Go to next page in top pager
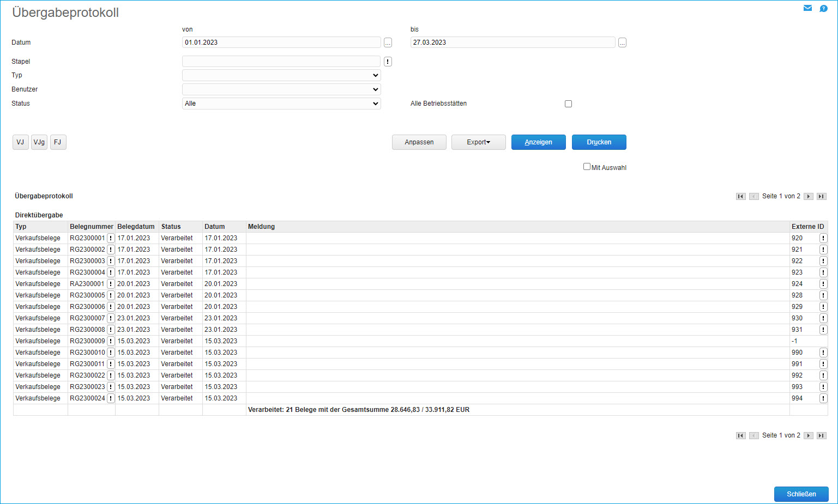 tap(809, 196)
